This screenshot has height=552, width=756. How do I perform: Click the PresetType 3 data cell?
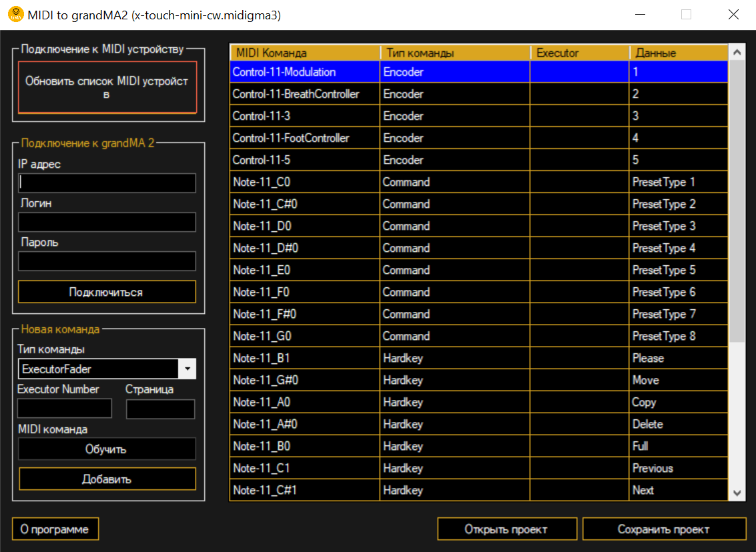679,226
